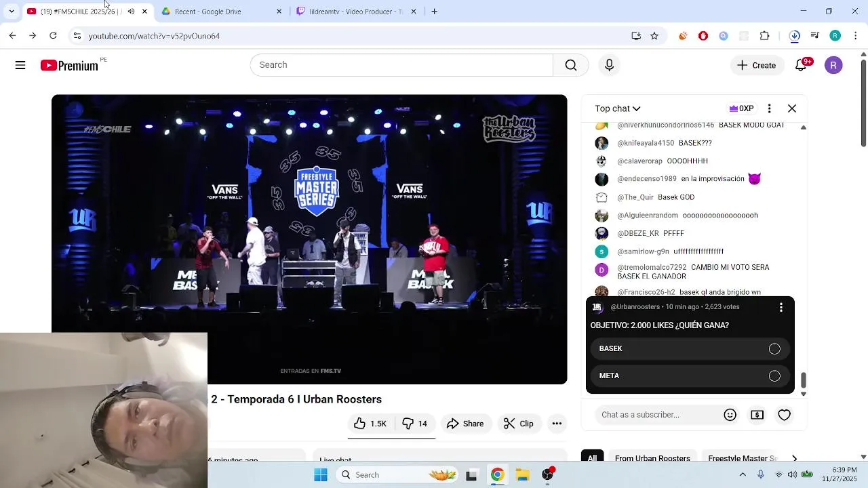The height and width of the screenshot is (488, 868).
Task: Like the video with thumbs up
Action: 370,424
